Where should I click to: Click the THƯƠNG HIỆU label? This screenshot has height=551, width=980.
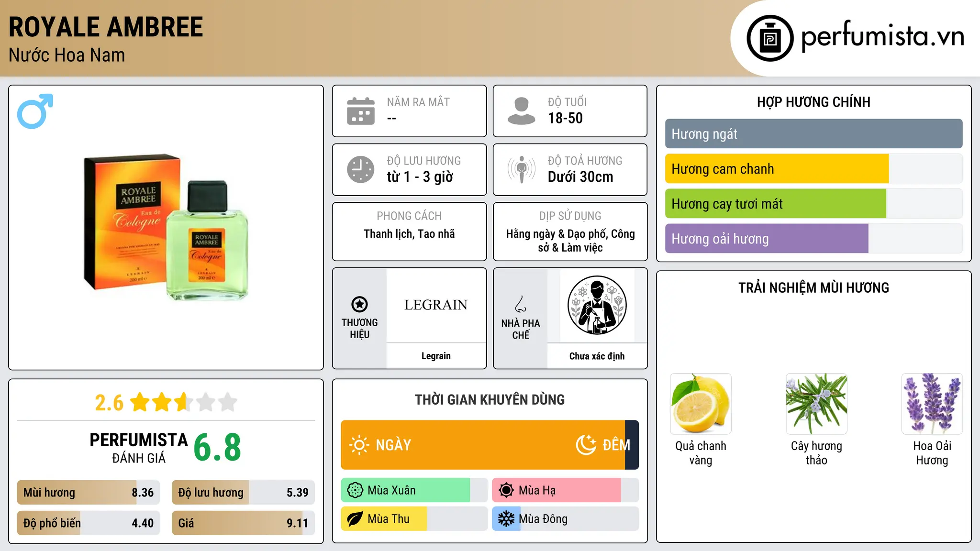(x=359, y=329)
